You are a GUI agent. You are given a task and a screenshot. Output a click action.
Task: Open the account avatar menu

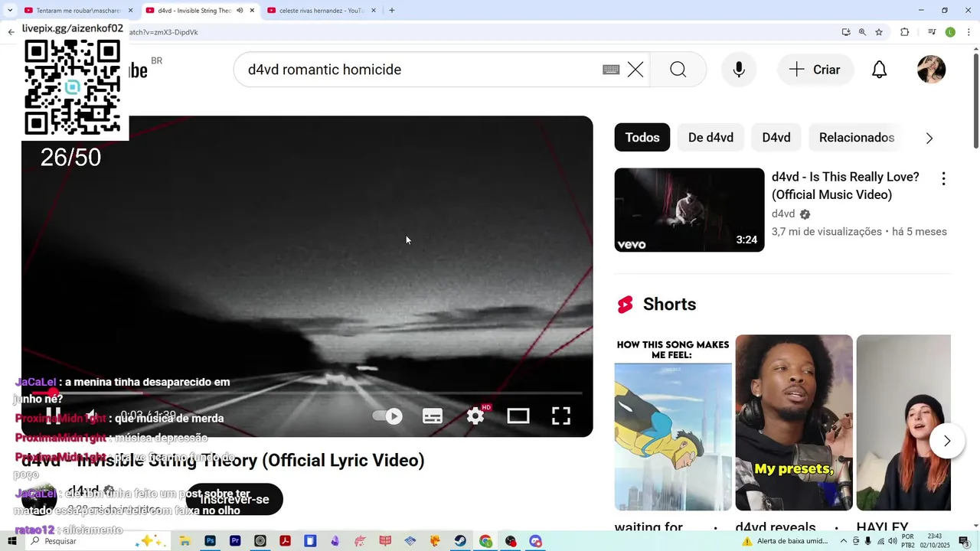(932, 70)
